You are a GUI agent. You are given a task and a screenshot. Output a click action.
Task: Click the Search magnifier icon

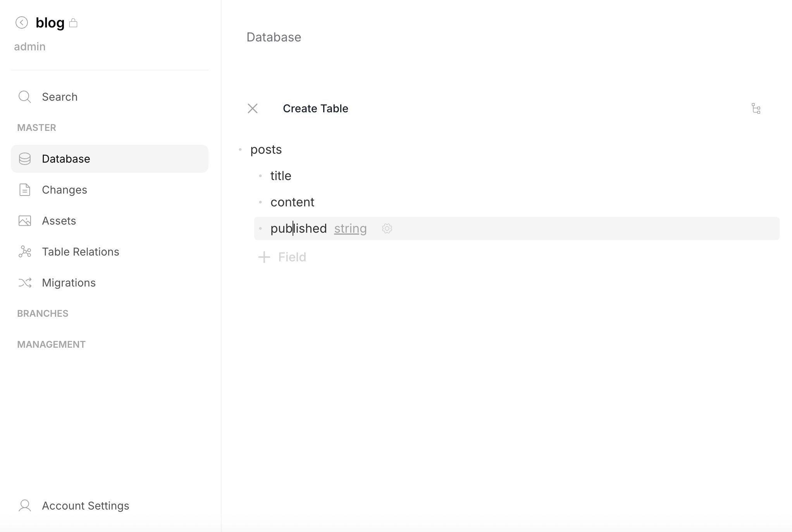24,96
